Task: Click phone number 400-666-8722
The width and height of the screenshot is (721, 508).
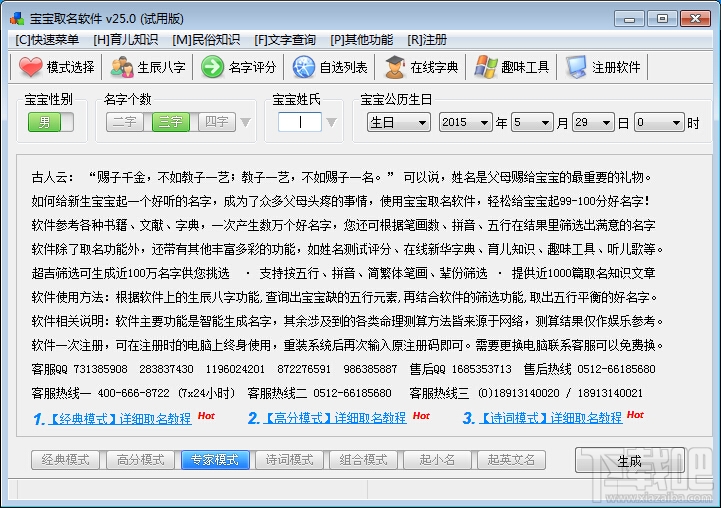Action: (133, 393)
